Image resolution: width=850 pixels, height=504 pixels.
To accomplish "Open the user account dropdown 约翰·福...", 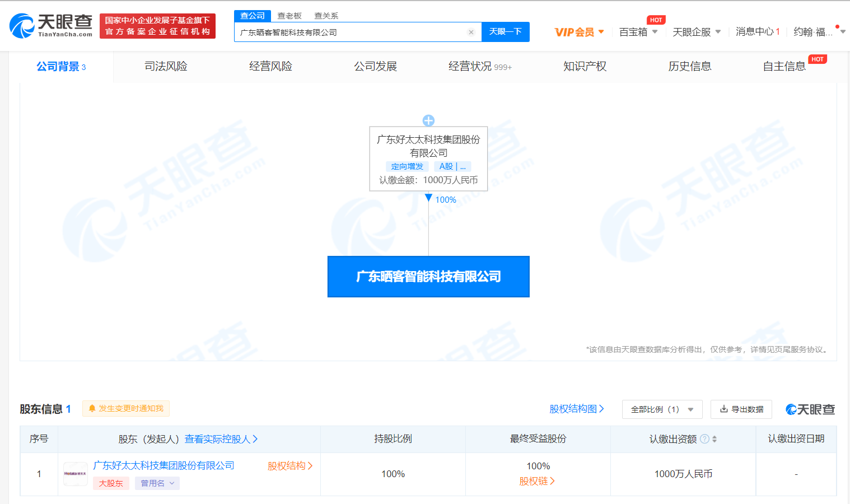I will [819, 32].
